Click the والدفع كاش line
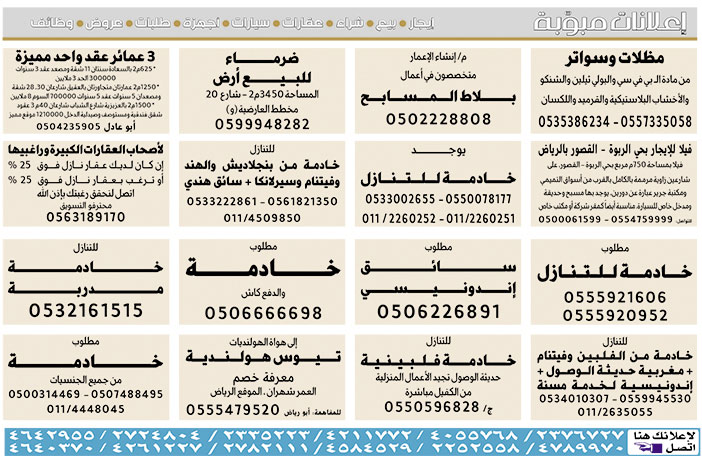The height and width of the screenshot is (456, 702). pos(263,293)
